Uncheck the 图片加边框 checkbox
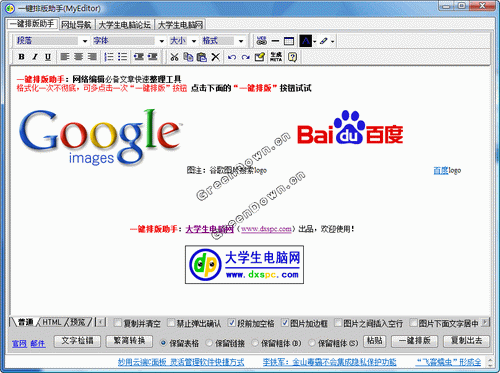Image resolution: width=500 pixels, height=373 pixels. [285, 322]
